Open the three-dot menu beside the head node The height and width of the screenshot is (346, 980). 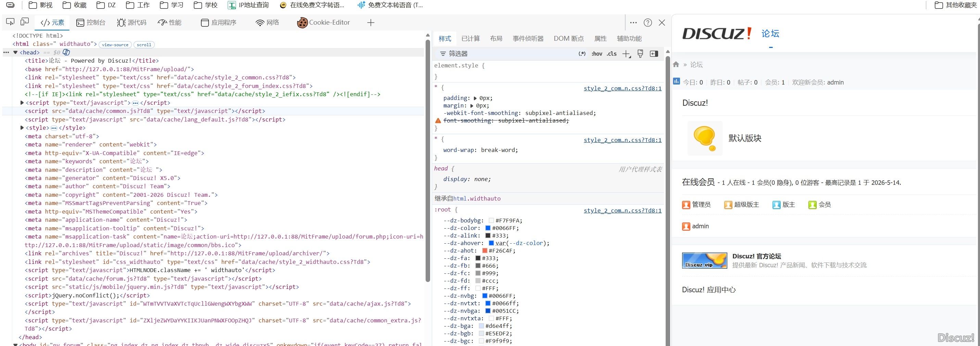pos(6,52)
